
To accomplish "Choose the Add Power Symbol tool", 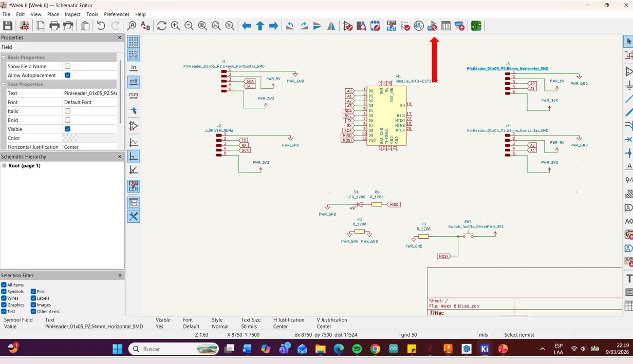I will pos(628,85).
